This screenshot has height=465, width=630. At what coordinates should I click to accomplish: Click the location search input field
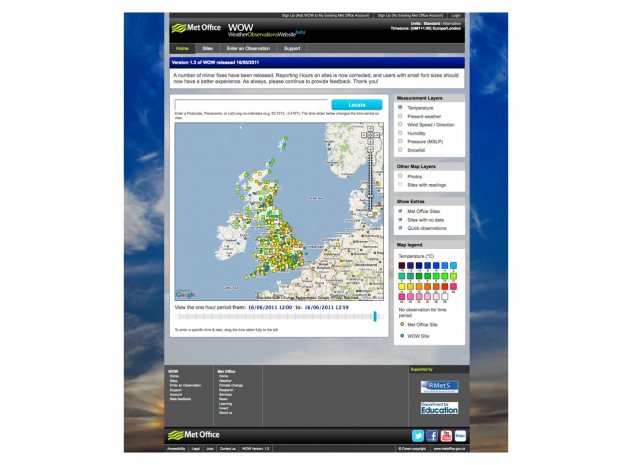tap(252, 105)
